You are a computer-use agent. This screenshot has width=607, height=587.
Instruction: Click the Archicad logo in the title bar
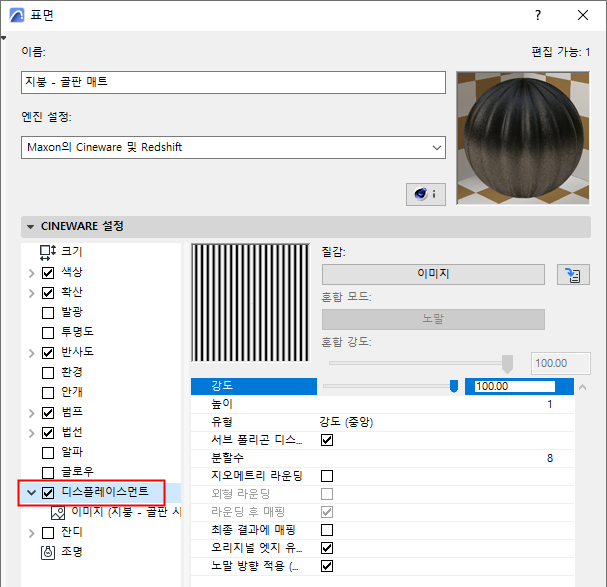[17, 15]
